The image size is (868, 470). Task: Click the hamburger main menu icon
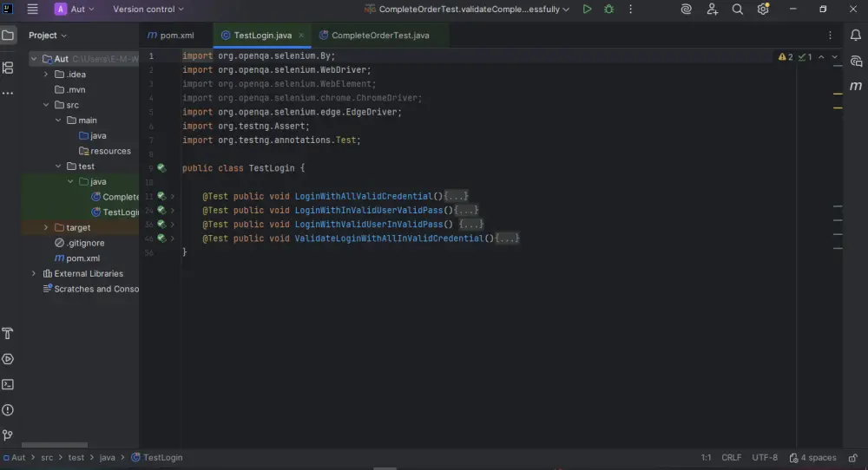33,10
